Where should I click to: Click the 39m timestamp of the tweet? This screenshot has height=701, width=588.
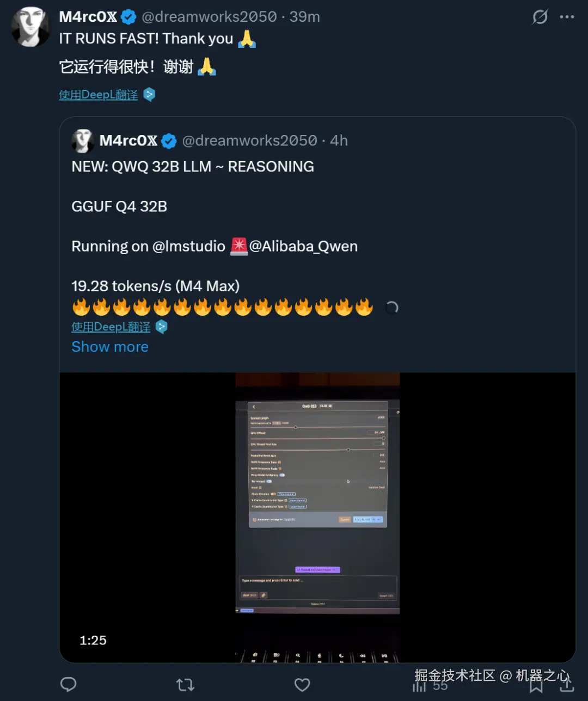304,17
